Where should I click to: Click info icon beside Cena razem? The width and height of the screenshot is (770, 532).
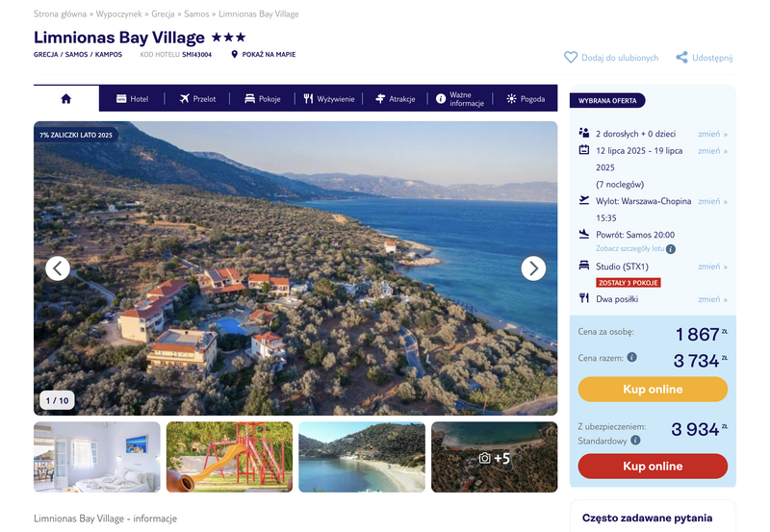coord(632,357)
